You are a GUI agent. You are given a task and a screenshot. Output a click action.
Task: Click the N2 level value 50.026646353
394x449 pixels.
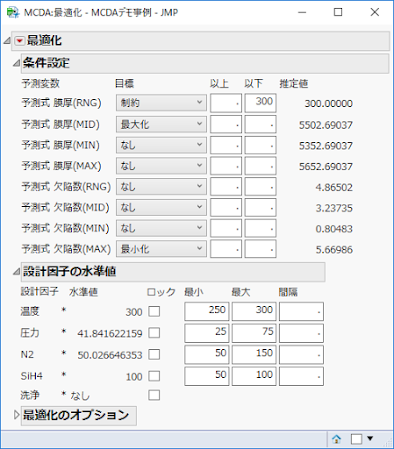(110, 355)
